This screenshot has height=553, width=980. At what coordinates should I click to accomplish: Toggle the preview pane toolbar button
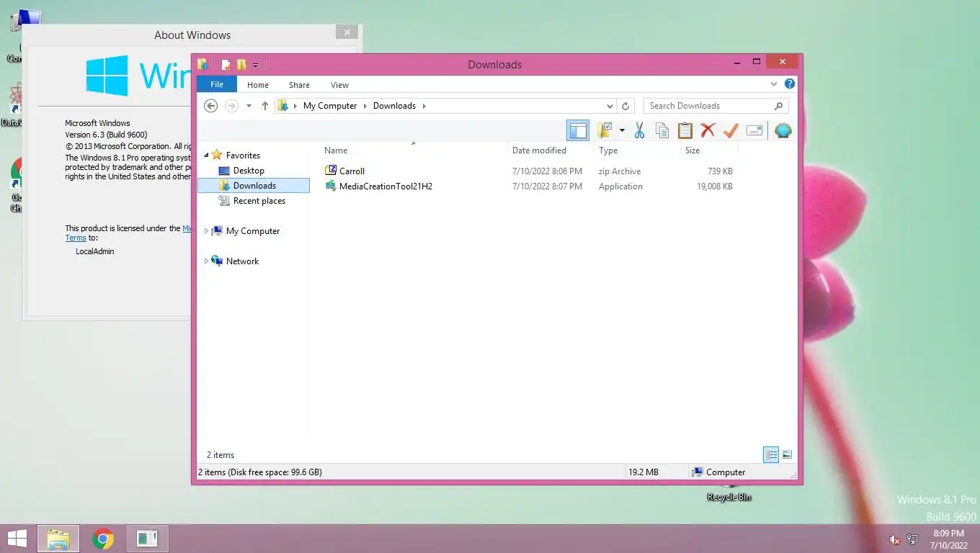[x=578, y=130]
